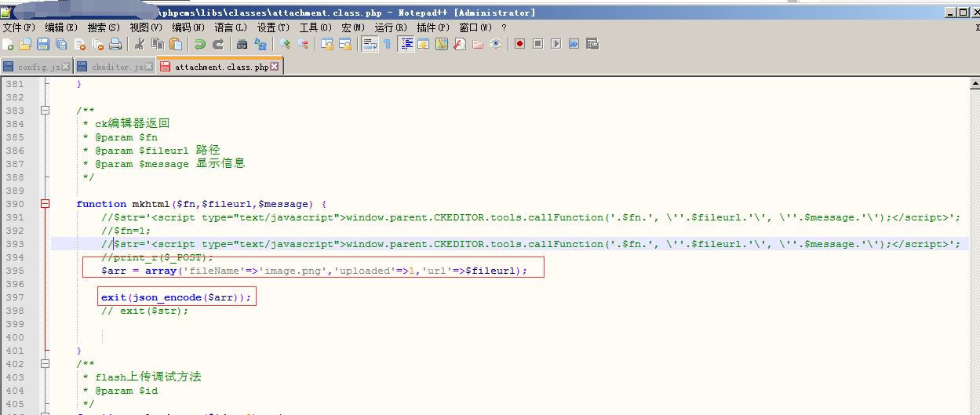
Task: Open the 文件(F) menu
Action: coord(20,27)
